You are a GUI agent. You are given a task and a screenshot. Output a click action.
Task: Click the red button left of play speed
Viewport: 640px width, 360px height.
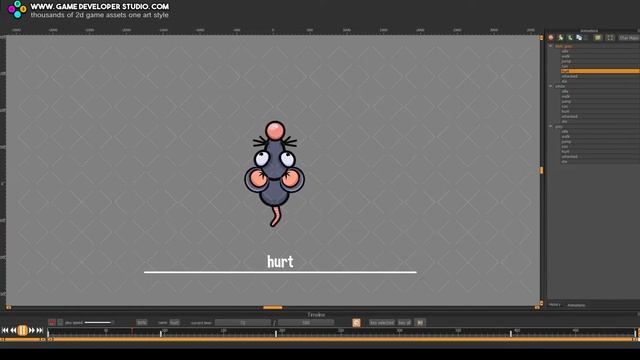(51, 322)
